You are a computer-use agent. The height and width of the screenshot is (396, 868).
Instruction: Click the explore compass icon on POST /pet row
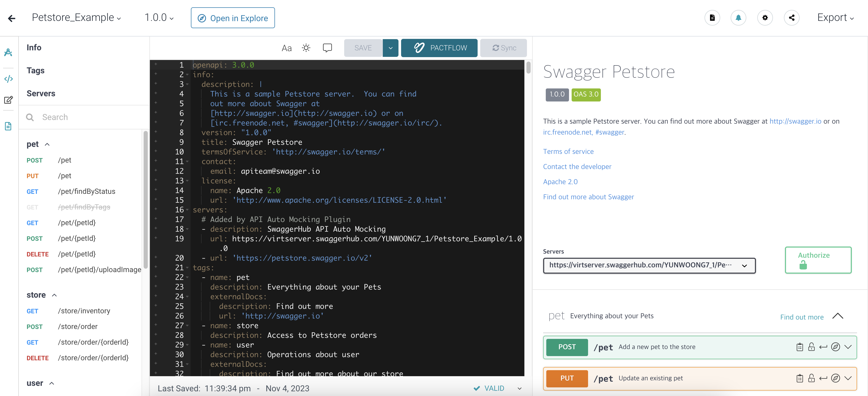835,347
